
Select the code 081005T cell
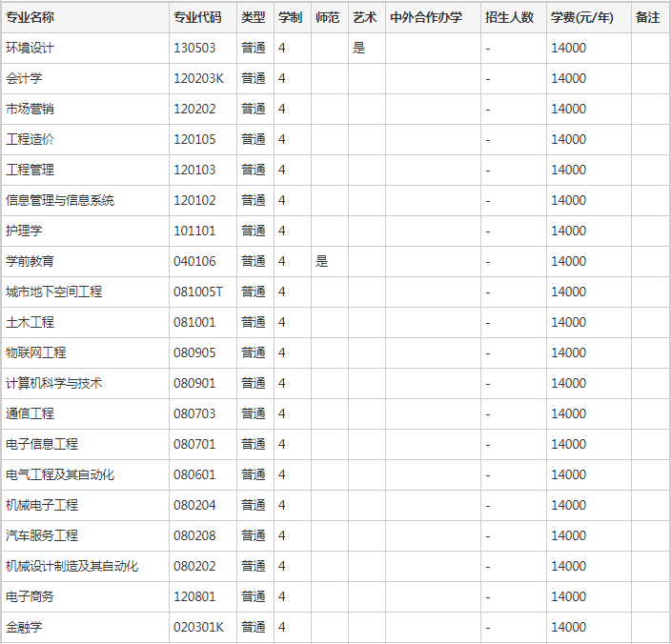pyautogui.click(x=197, y=292)
